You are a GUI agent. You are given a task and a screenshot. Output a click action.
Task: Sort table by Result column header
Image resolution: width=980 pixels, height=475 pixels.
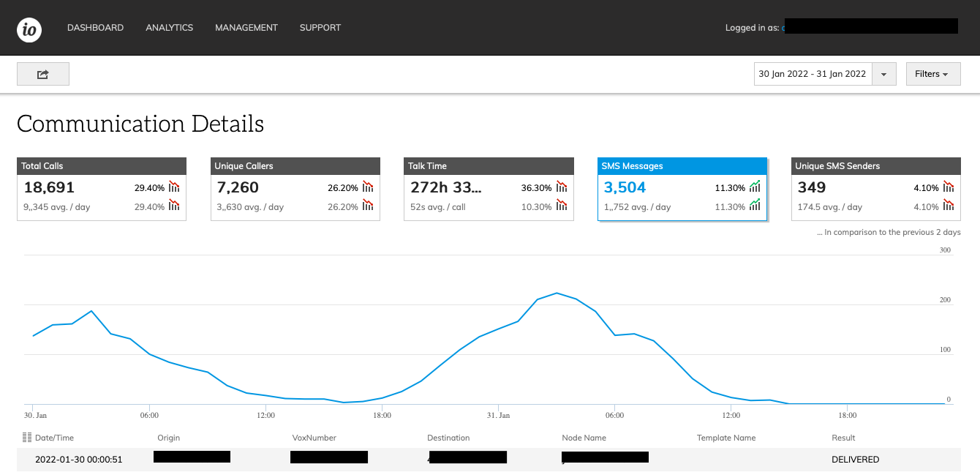tap(843, 438)
